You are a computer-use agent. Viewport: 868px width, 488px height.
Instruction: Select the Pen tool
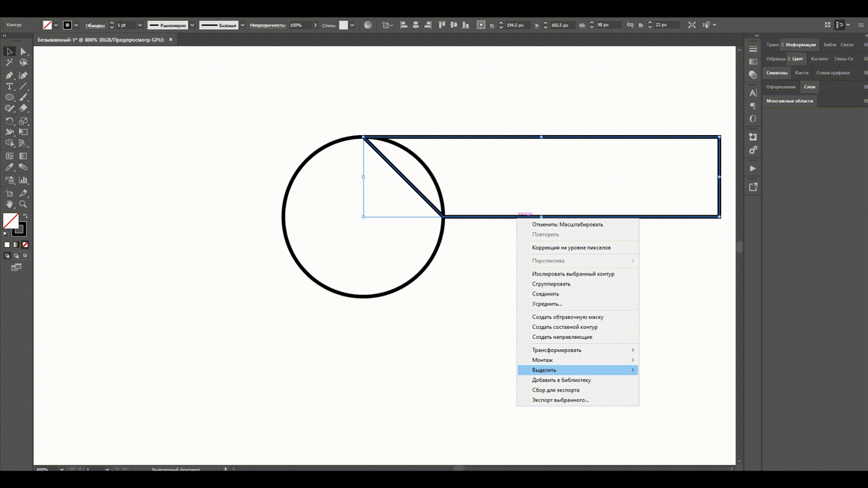[x=9, y=75]
